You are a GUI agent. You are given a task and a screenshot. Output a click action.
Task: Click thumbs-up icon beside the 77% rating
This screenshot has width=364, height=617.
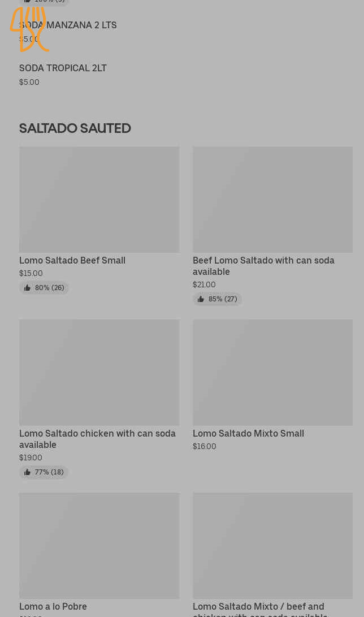pos(27,472)
